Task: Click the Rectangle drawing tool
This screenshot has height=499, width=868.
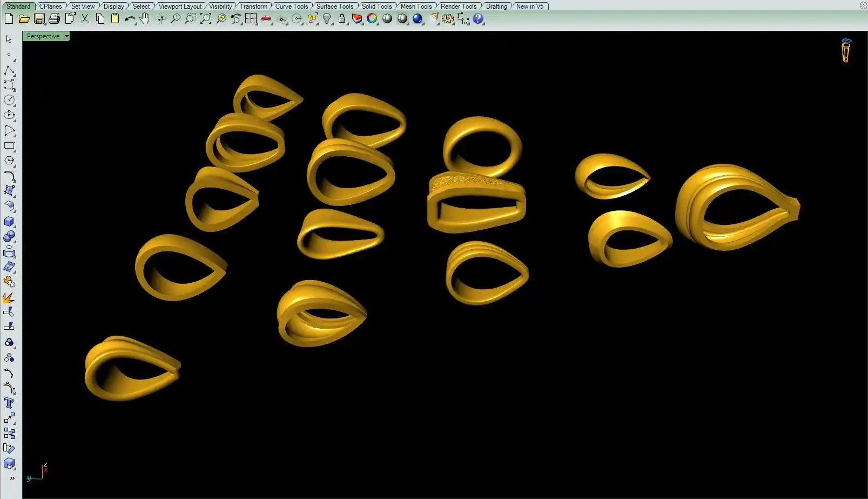Action: [9, 145]
